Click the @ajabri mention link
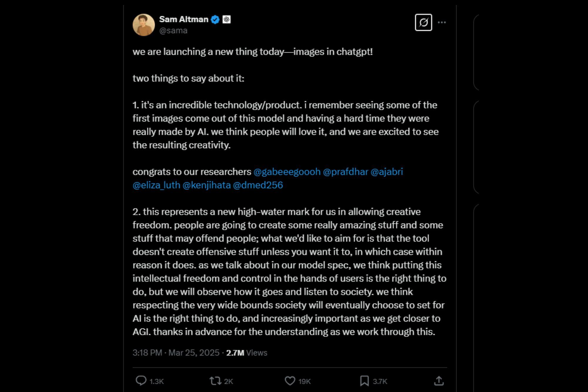This screenshot has height=392, width=588. pyautogui.click(x=387, y=172)
